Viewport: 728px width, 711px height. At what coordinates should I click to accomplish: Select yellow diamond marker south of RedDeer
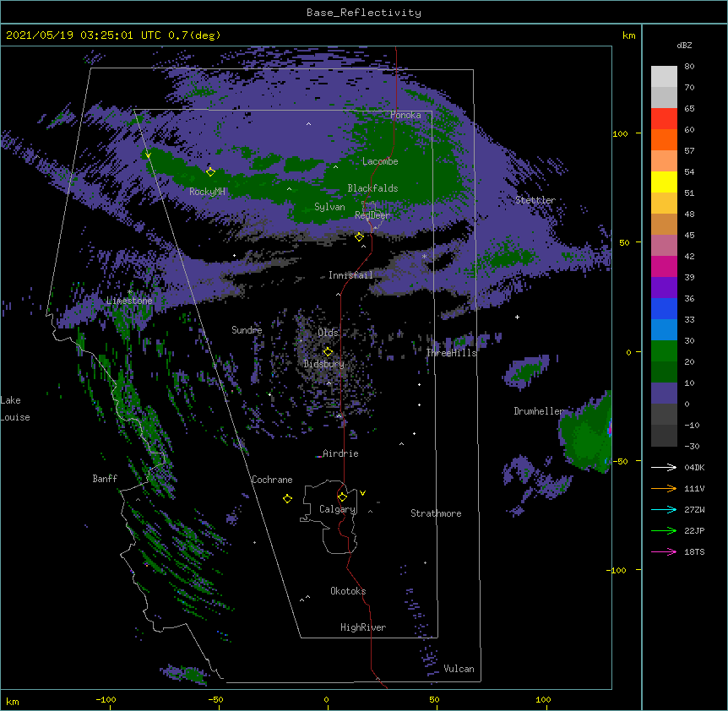tap(359, 237)
